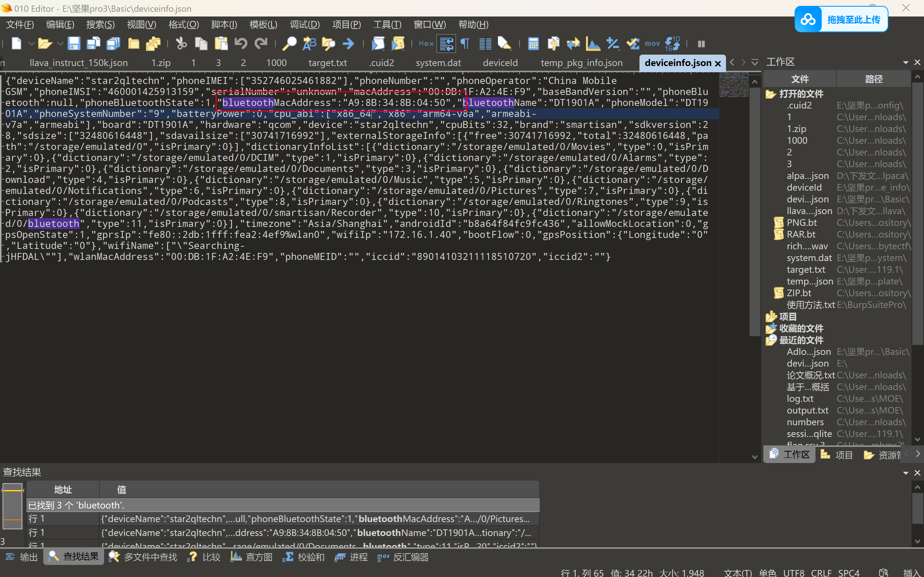
Task: Select the 直方图 bottom tab
Action: (251, 557)
